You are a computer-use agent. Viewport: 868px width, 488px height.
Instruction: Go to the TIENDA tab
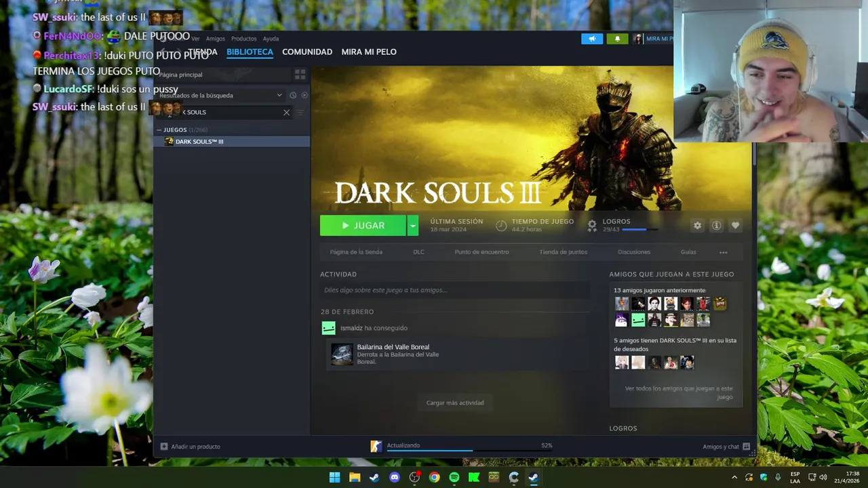pyautogui.click(x=203, y=52)
